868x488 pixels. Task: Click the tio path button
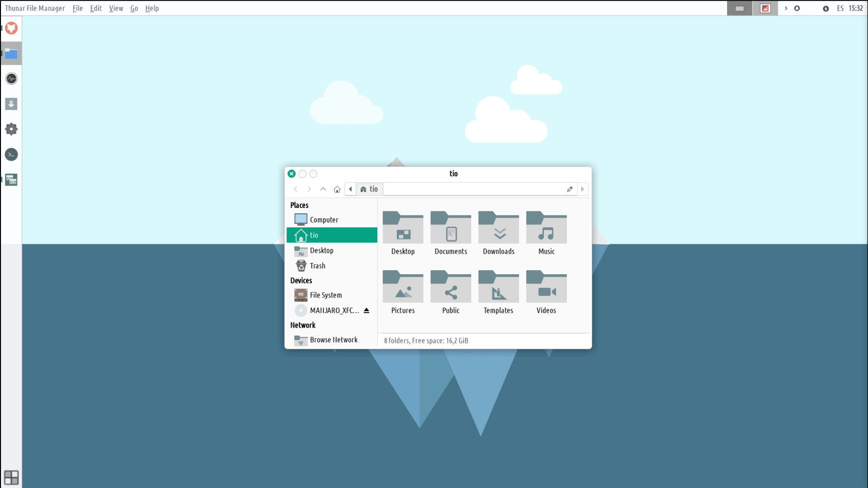coord(369,189)
